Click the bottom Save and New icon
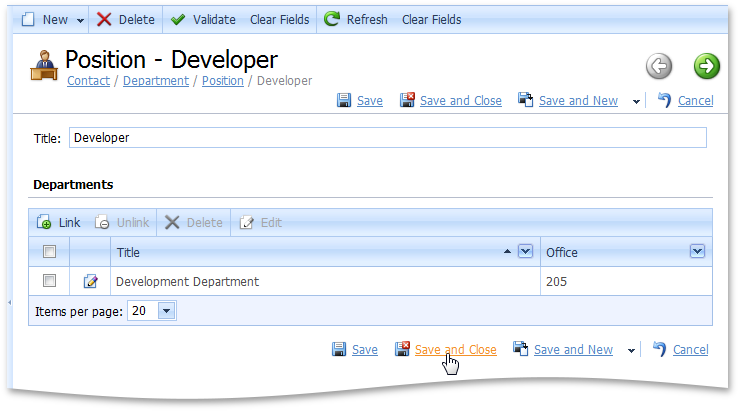Viewport: 741px width, 414px height. (x=520, y=349)
